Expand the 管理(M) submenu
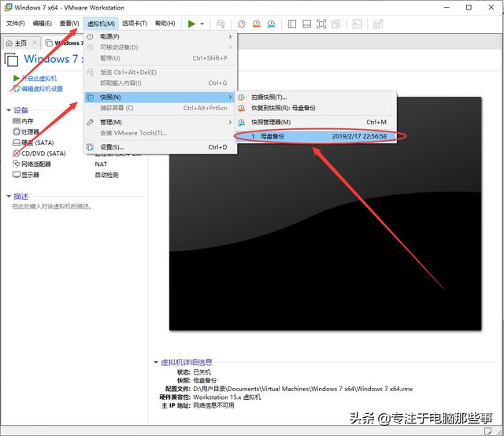 160,122
